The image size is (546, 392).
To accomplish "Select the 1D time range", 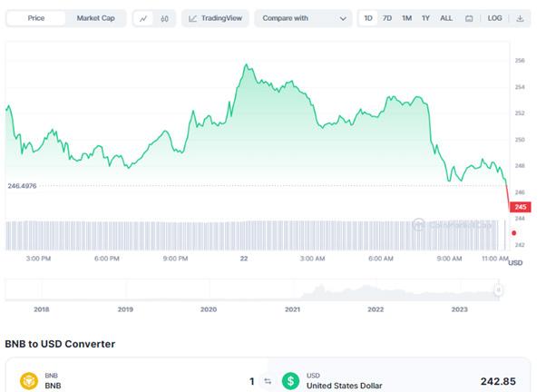I will (368, 18).
